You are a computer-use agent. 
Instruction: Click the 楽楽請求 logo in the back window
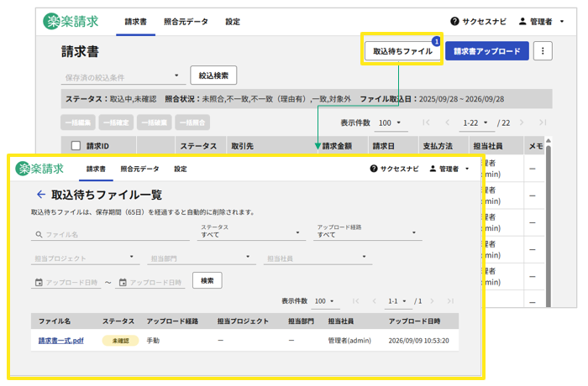71,21
